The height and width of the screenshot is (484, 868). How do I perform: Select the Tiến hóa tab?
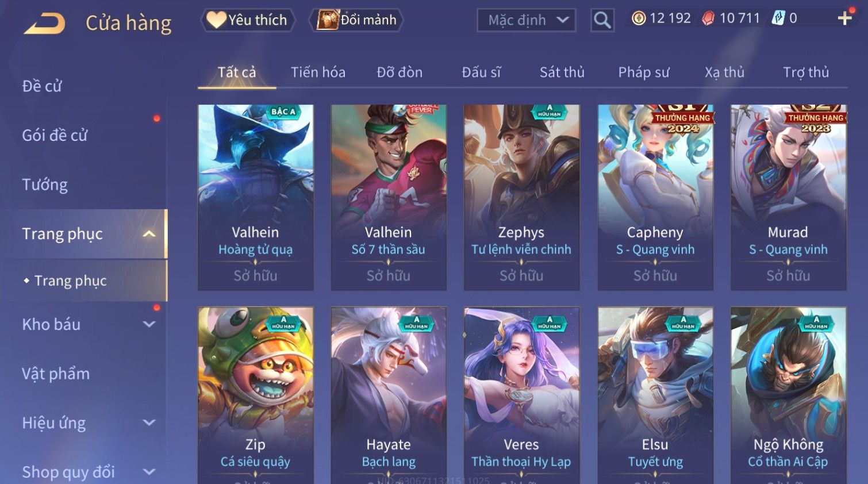point(318,72)
